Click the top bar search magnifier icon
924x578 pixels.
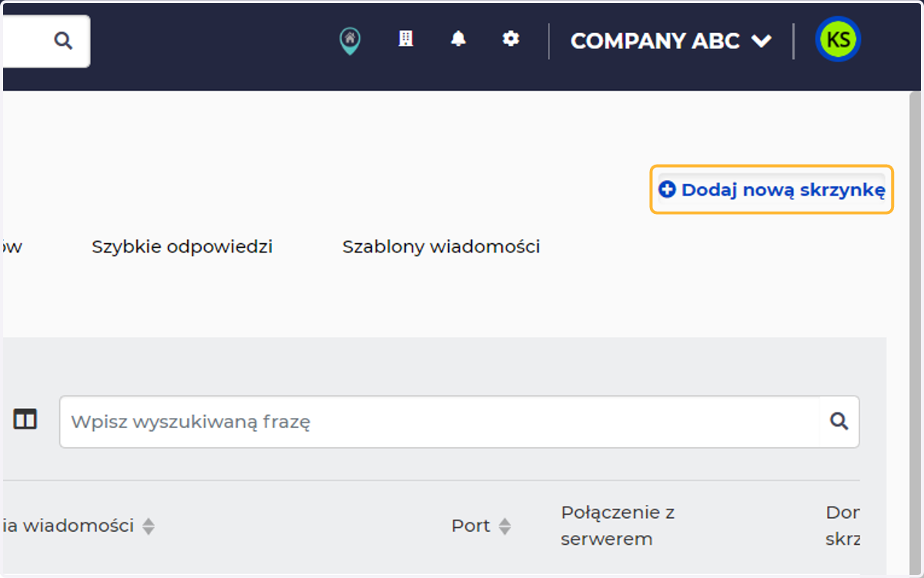[x=63, y=40]
